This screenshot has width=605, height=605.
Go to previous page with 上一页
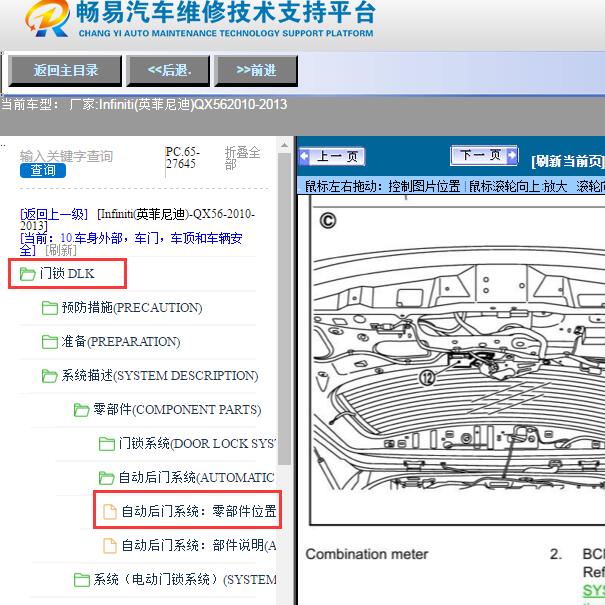click(x=332, y=156)
